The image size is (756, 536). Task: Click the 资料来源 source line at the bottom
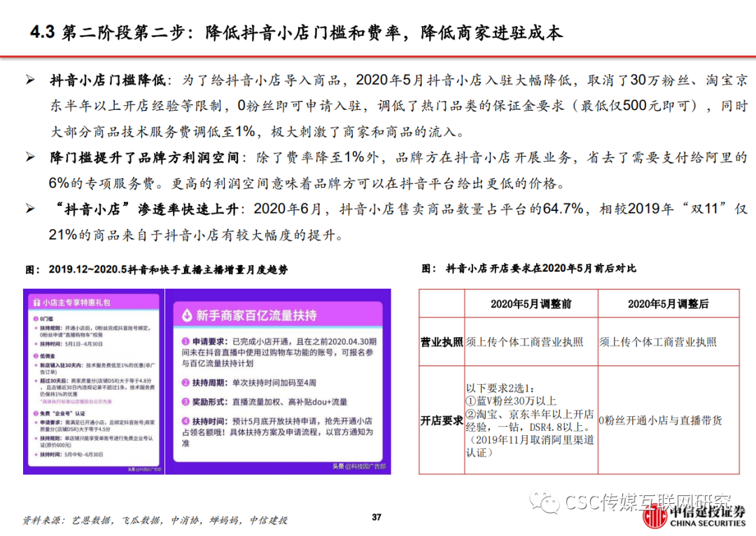(155, 520)
